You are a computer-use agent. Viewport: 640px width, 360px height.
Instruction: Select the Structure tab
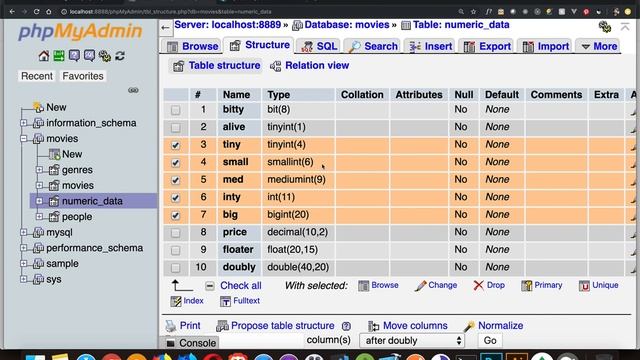[x=260, y=45]
